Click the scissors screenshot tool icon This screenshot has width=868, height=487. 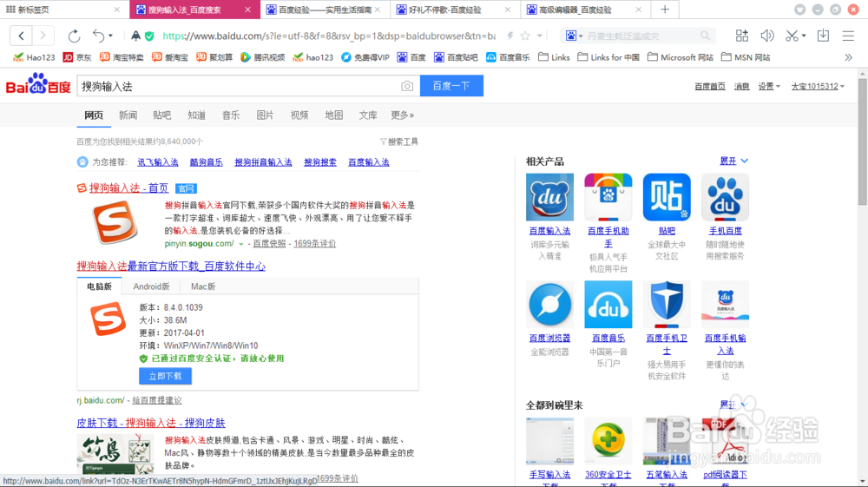792,36
